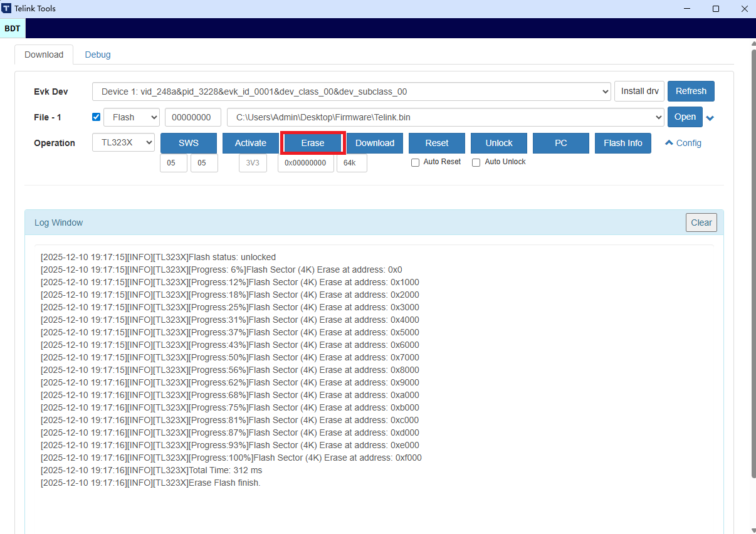The width and height of the screenshot is (756, 534).
Task: Open the Telink.bin firmware file
Action: tap(685, 117)
